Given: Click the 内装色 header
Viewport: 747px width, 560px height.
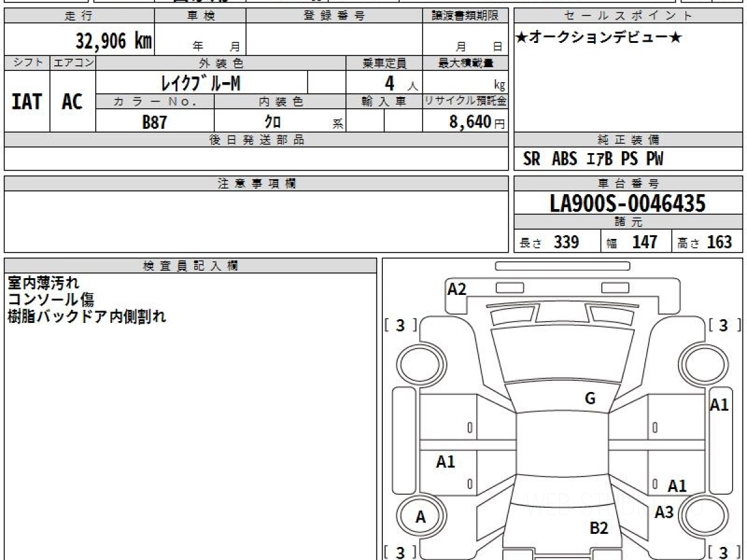Looking at the screenshot, I should point(280,101).
